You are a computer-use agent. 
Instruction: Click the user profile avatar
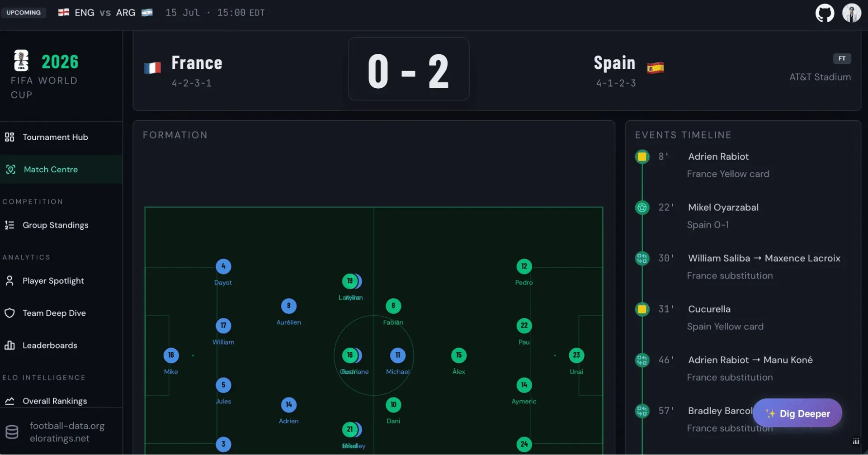pos(851,13)
